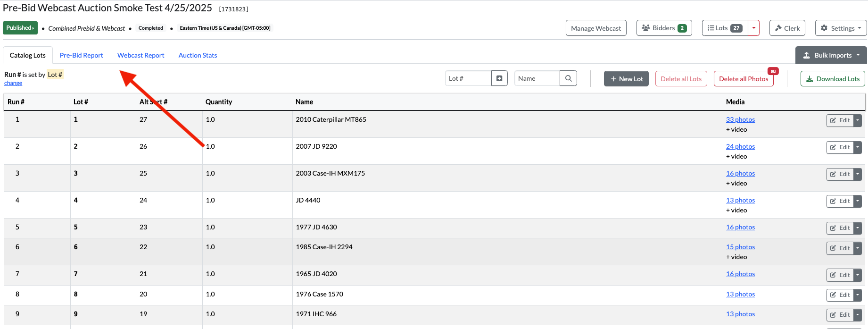This screenshot has width=868, height=329.
Task: Click the Name search magnifier icon
Action: point(568,78)
